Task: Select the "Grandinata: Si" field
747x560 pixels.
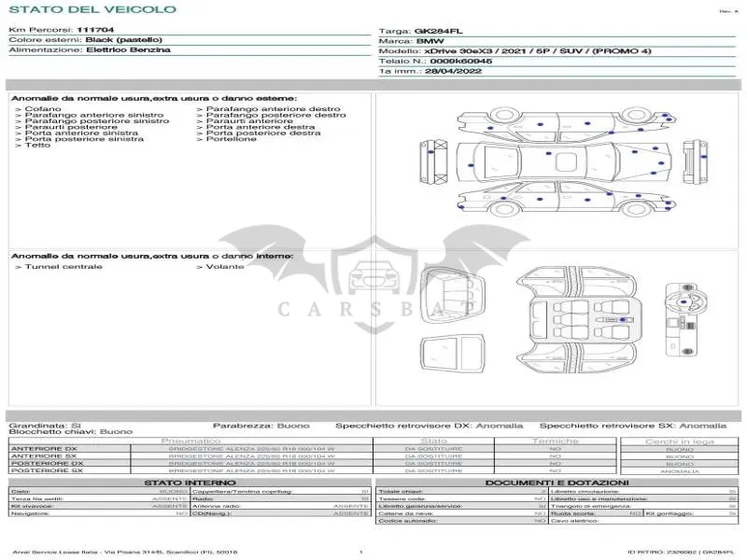Action: point(45,426)
